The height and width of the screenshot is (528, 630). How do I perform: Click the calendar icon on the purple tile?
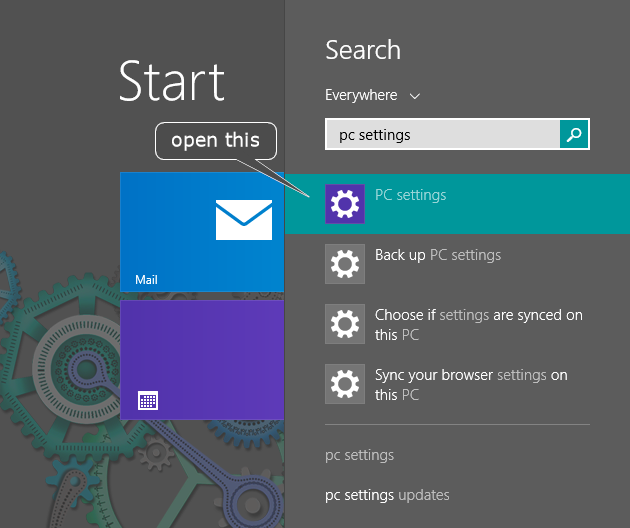click(147, 402)
